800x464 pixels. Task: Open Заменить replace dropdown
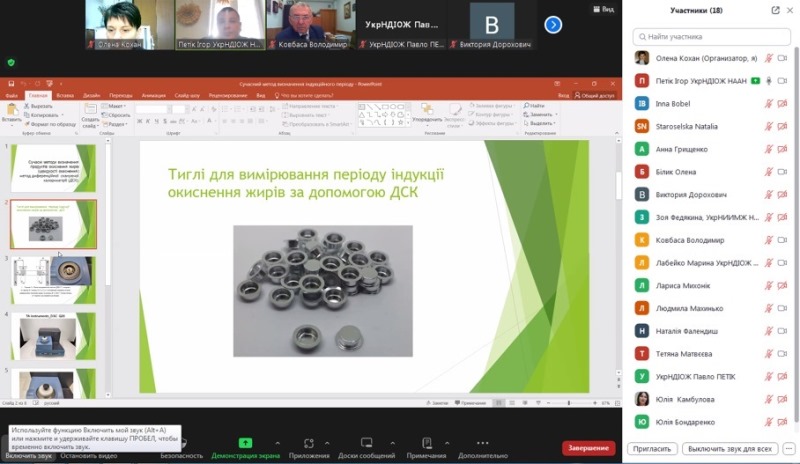pyautogui.click(x=540, y=114)
